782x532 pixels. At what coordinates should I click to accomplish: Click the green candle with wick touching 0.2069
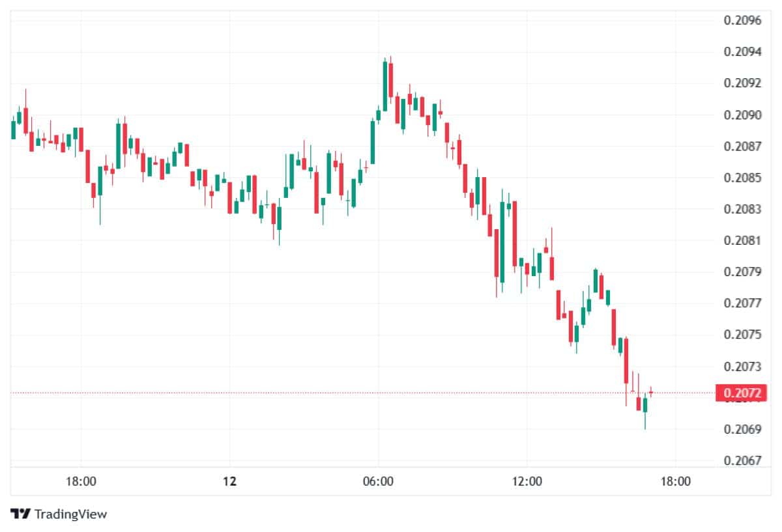pyautogui.click(x=644, y=404)
